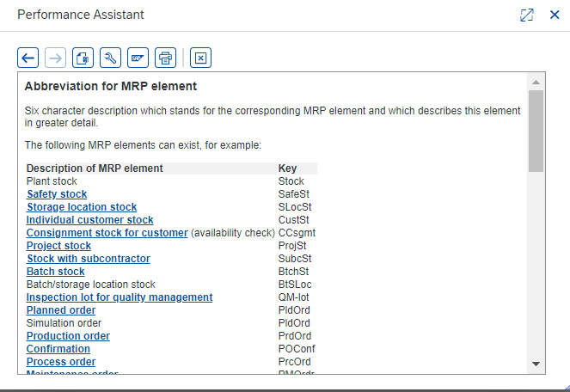Open Inspection lot for quality management link
Viewport: 570px width, 392px height.
[120, 297]
